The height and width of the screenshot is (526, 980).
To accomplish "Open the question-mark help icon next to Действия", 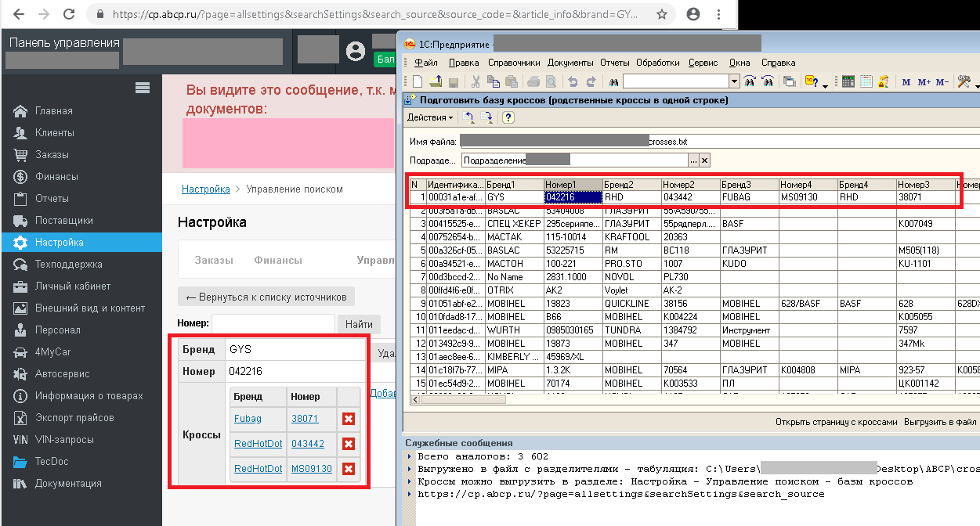I will click(508, 117).
